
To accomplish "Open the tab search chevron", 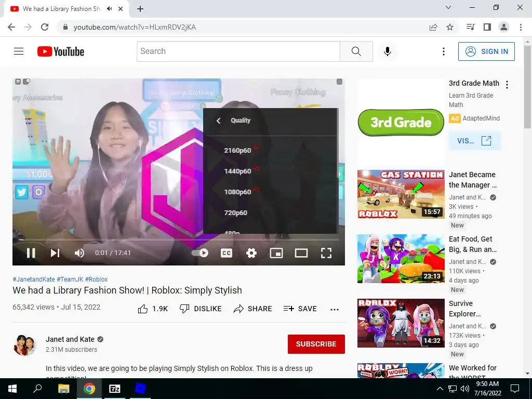I will tap(448, 7).
